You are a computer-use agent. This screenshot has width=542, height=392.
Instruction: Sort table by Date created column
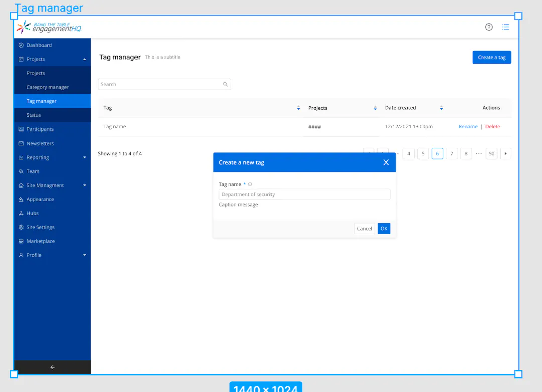[441, 108]
